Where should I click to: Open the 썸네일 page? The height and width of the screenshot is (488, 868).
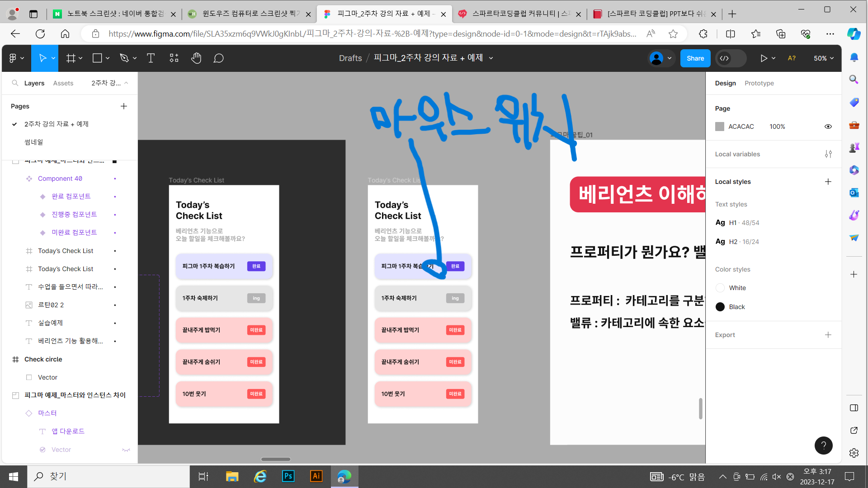coord(34,142)
